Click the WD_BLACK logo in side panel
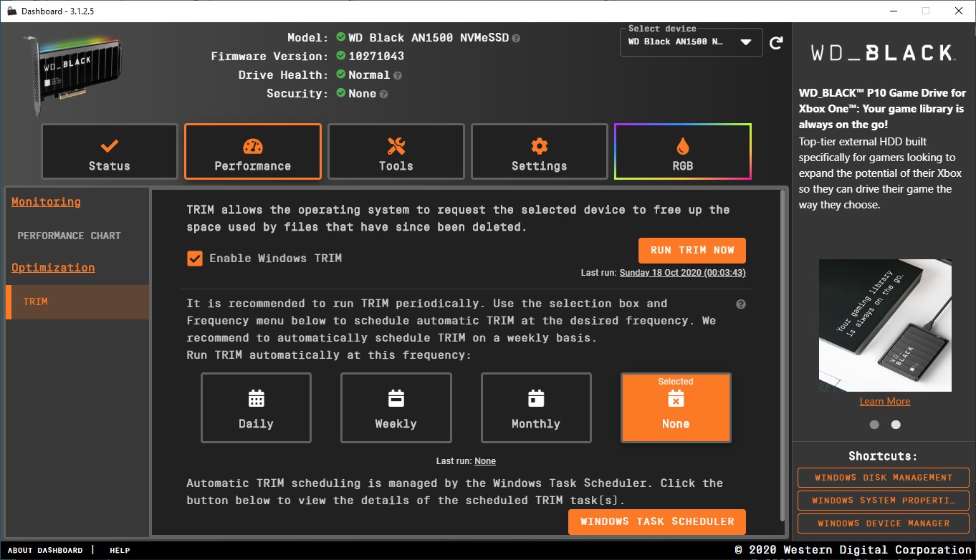Viewport: 976px width, 560px height. coord(882,53)
